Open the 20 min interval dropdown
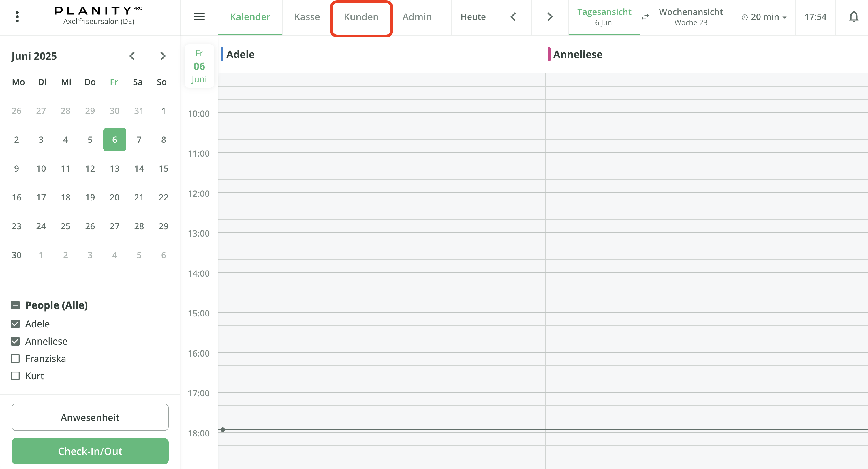Screen dimensions: 868x469 (x=763, y=16)
